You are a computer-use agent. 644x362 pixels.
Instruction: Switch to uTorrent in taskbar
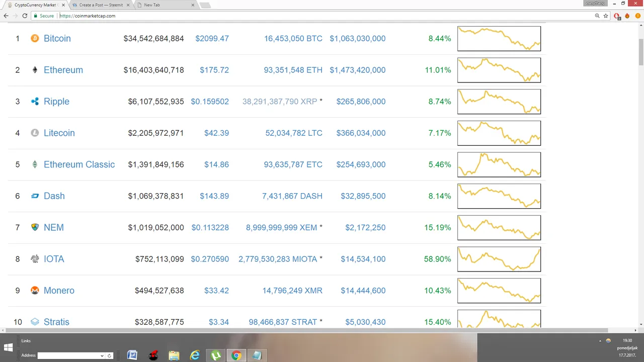[x=215, y=355]
